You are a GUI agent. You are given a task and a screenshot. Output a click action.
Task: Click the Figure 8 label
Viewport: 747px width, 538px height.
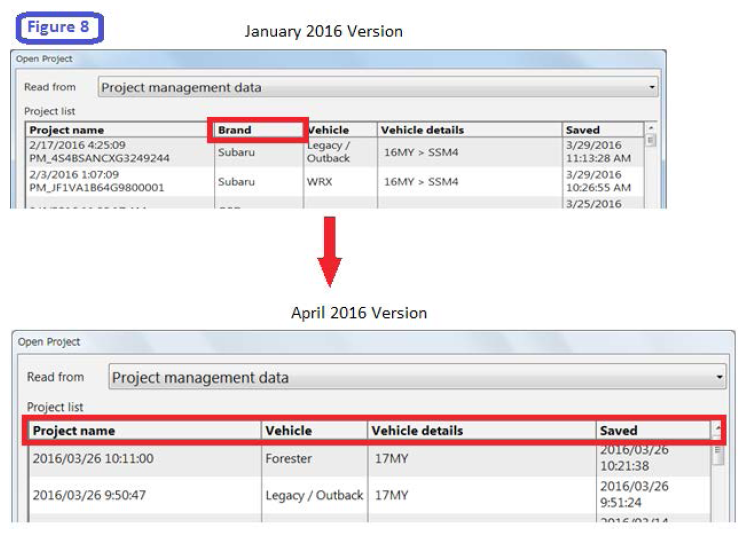point(64,27)
